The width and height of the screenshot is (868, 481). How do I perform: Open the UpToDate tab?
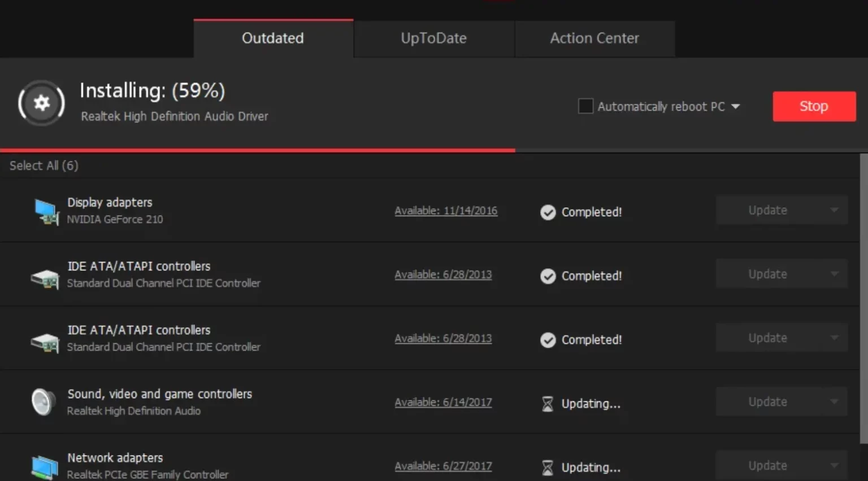point(434,38)
